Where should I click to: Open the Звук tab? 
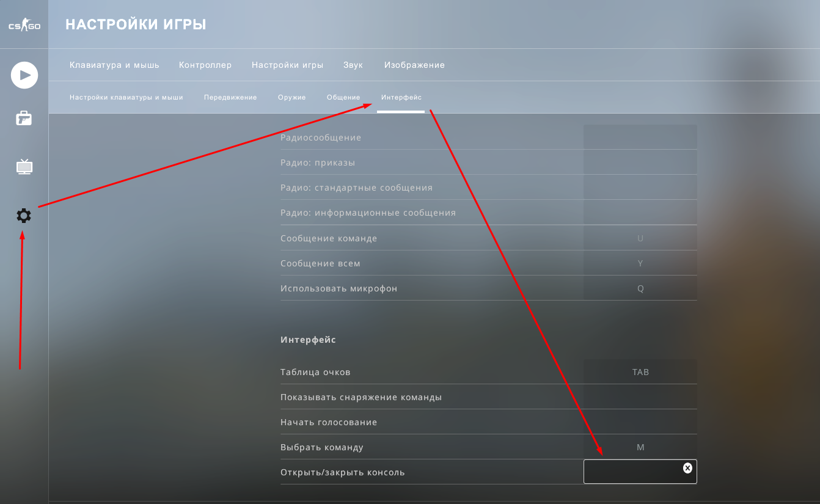coord(353,65)
